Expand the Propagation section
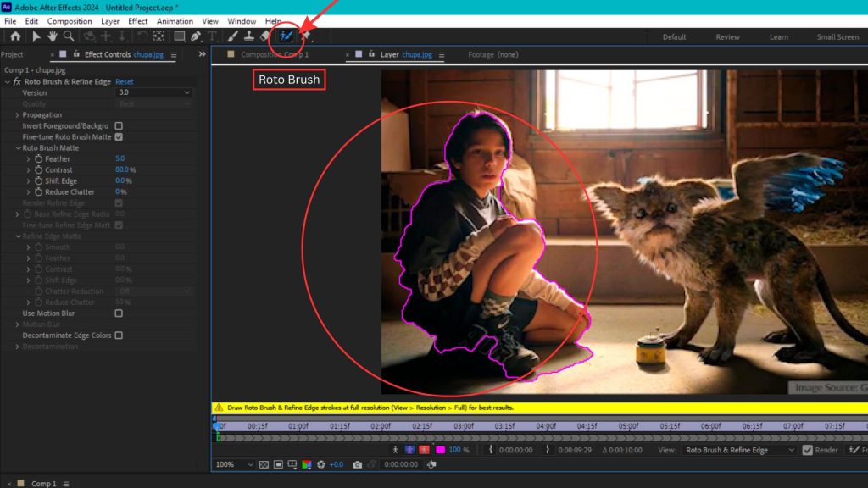This screenshot has width=868, height=488. (x=17, y=115)
